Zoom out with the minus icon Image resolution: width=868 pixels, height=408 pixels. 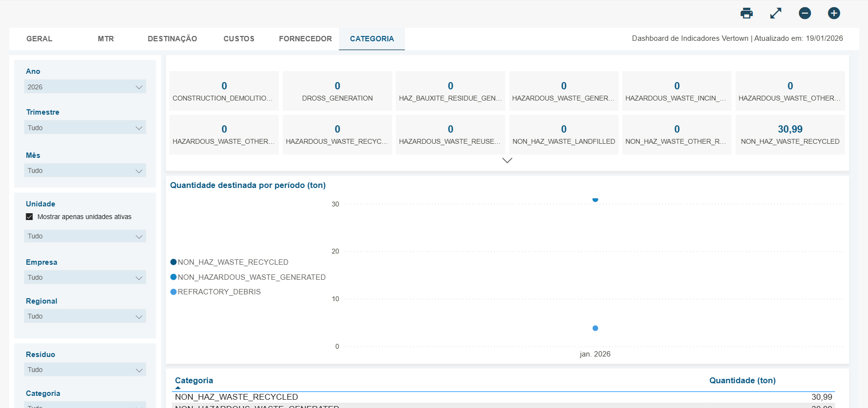[805, 13]
